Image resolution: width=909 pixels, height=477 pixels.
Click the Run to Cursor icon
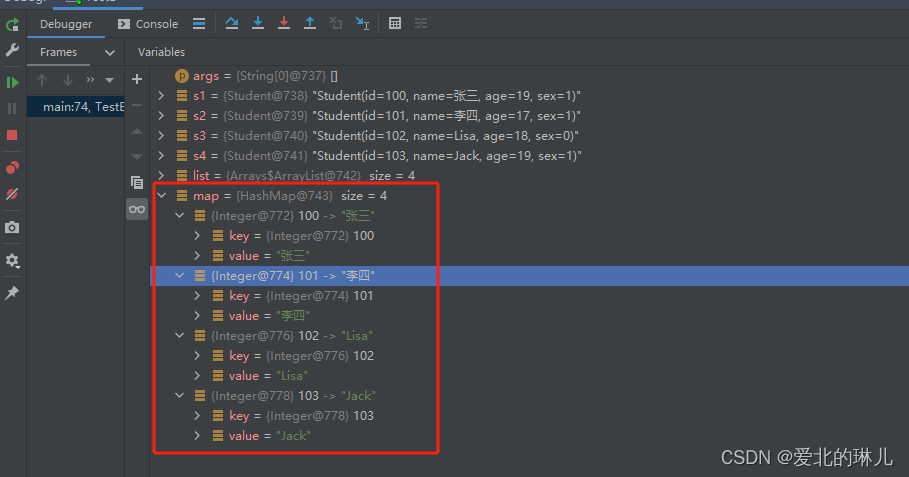362,23
